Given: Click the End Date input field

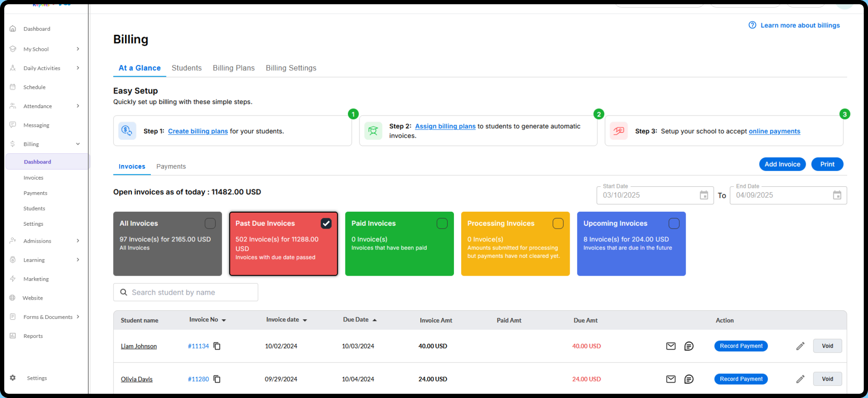Looking at the screenshot, I should click(788, 195).
